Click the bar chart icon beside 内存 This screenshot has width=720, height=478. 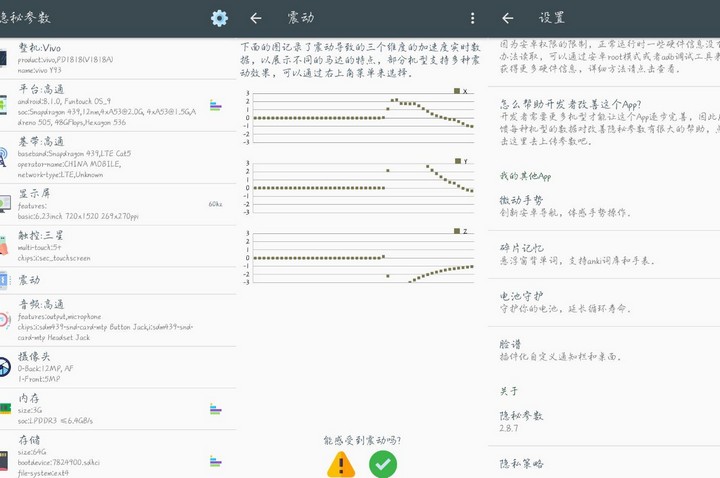[216, 408]
